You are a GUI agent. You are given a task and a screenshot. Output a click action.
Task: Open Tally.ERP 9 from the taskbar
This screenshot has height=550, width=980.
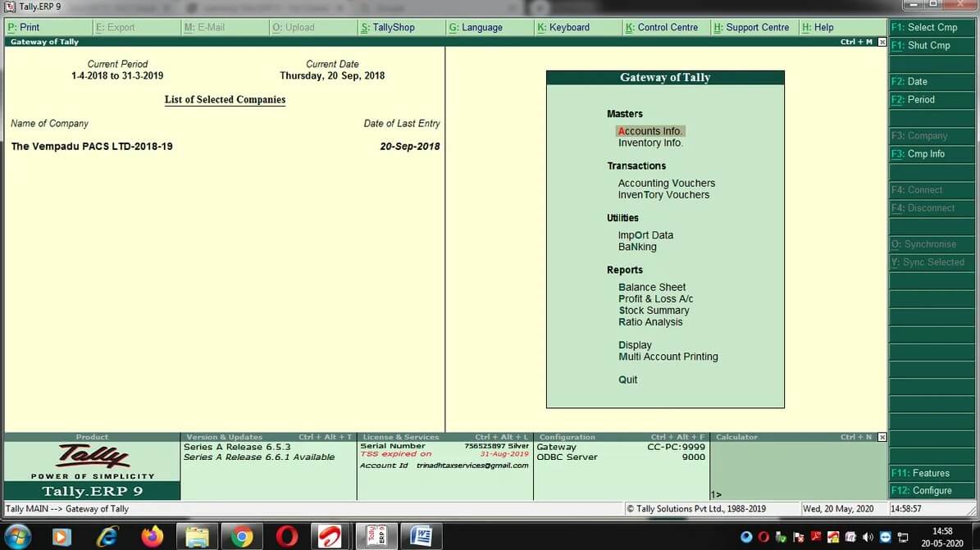pyautogui.click(x=376, y=537)
